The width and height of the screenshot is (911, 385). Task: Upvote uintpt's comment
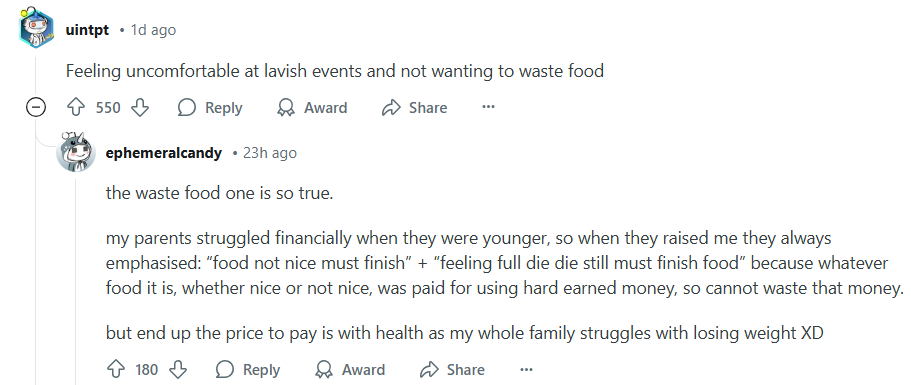click(77, 107)
